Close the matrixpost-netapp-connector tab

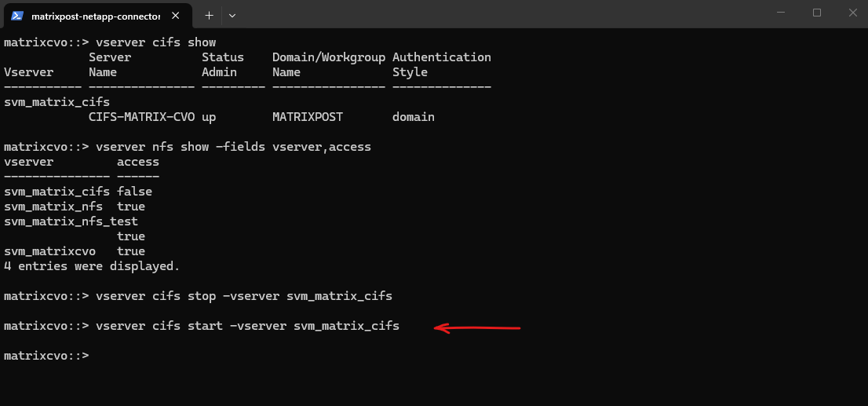(177, 15)
